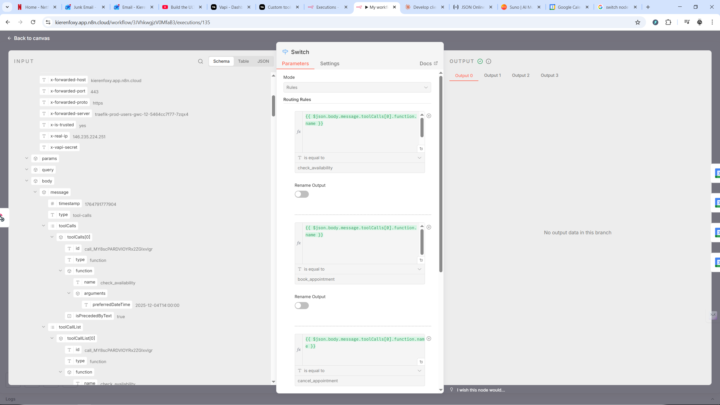Click Back to canvas link
Viewport: 720px width, 405px height.
pyautogui.click(x=28, y=38)
